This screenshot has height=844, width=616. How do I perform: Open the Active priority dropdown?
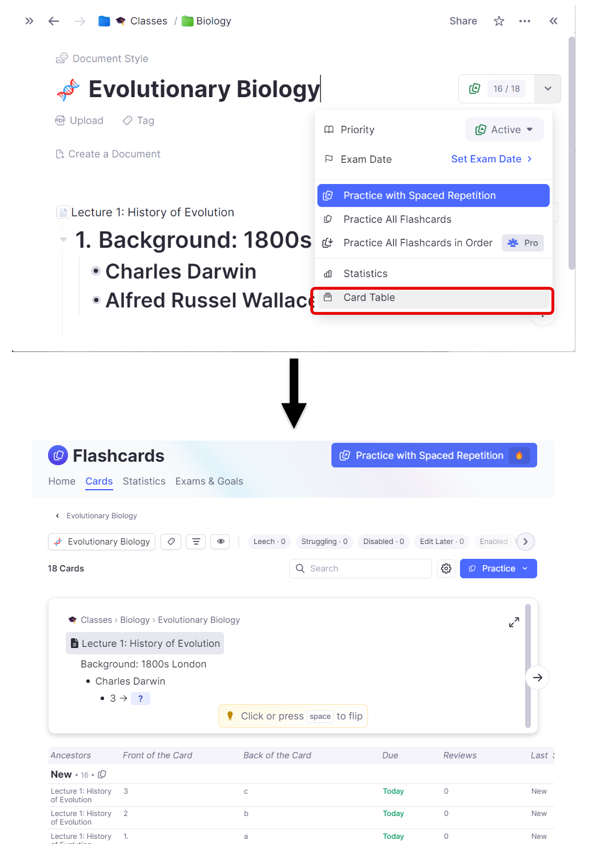coord(505,130)
